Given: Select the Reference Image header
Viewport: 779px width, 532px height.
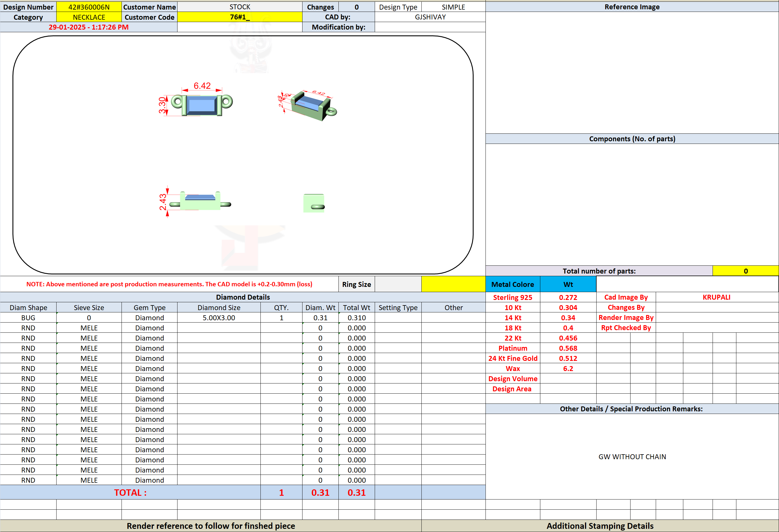Looking at the screenshot, I should pyautogui.click(x=632, y=7).
